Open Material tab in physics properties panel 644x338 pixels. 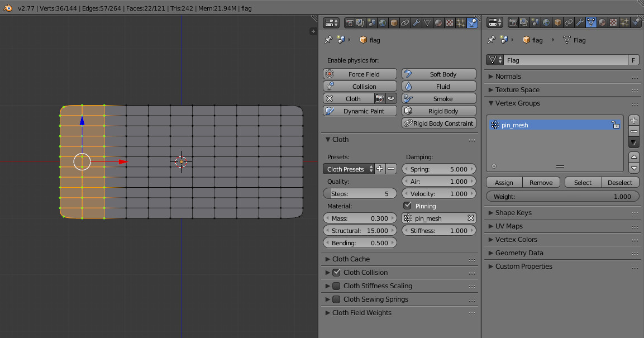[438, 23]
